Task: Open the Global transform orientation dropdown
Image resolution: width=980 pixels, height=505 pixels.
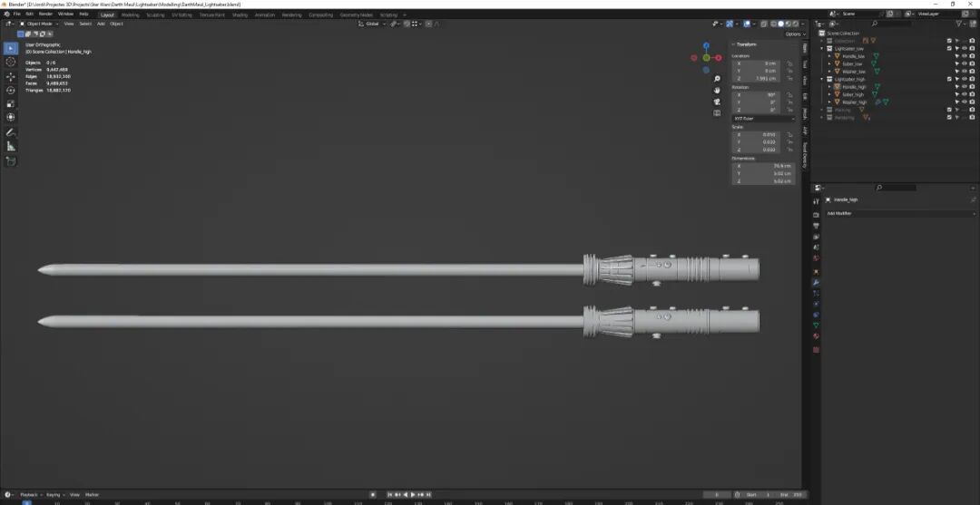Action: click(373, 24)
